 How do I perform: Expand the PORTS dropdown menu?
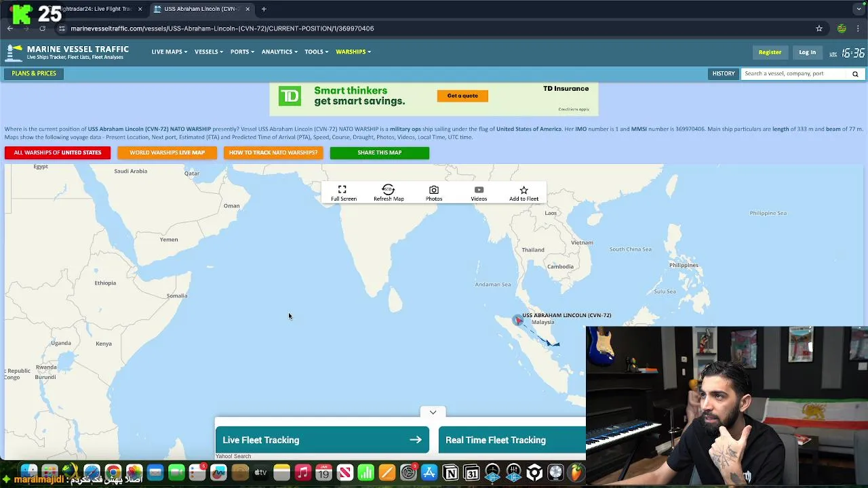point(242,52)
